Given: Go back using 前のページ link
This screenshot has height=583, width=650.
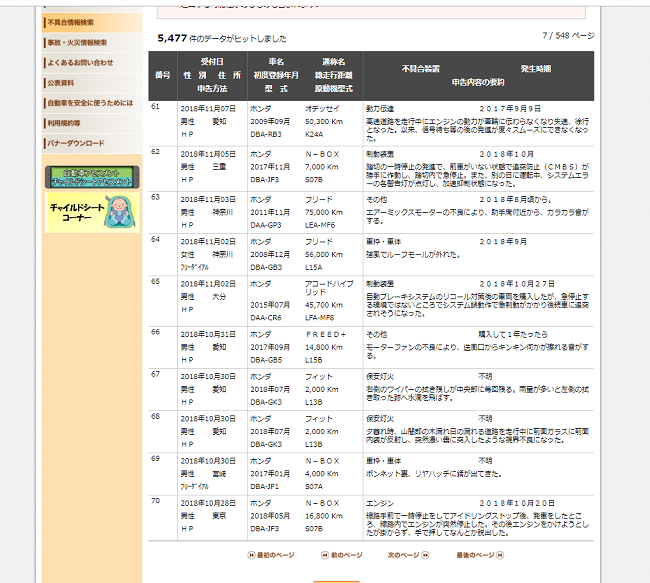Looking at the screenshot, I should pyautogui.click(x=342, y=555).
